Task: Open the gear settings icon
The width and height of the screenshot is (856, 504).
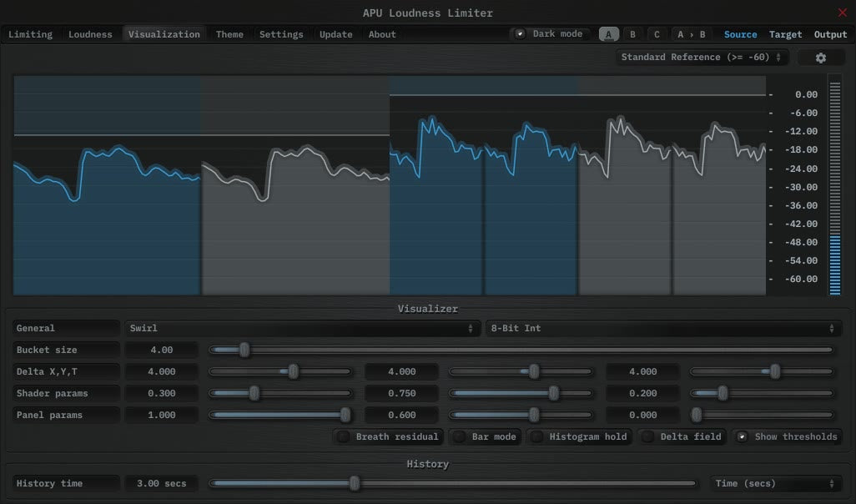Action: click(x=820, y=58)
